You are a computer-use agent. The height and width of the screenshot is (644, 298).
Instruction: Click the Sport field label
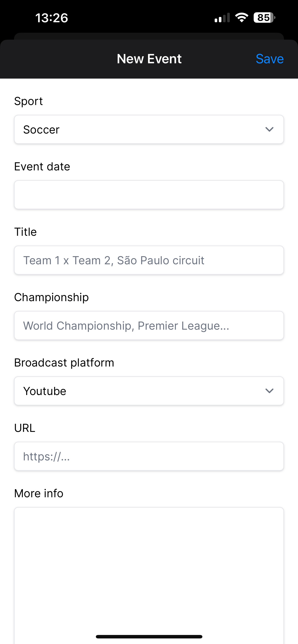[x=29, y=101]
